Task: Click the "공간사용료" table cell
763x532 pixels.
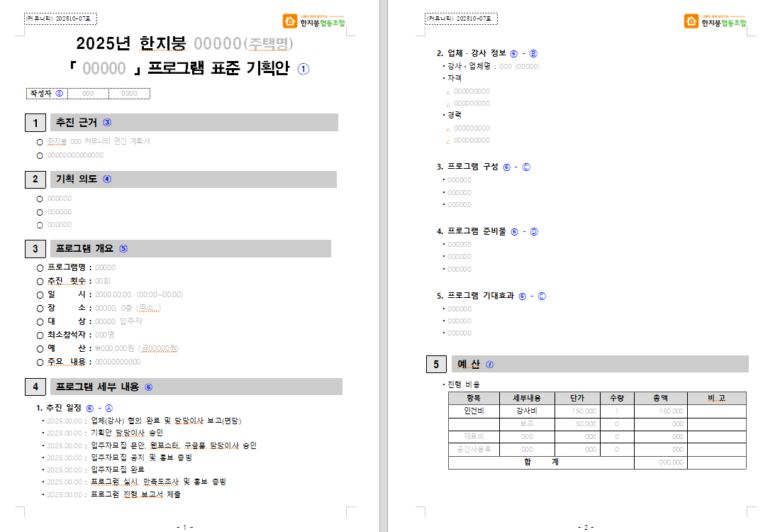Action: [x=474, y=449]
